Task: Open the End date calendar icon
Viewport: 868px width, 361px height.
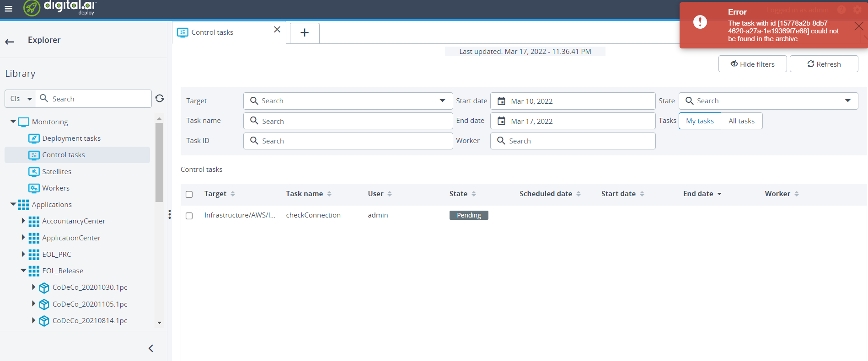Action: (501, 121)
